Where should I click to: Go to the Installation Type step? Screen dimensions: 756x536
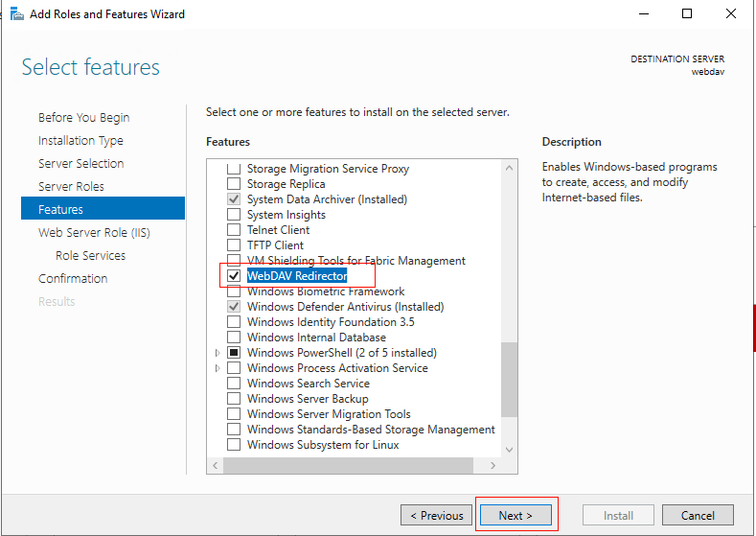[x=80, y=141]
